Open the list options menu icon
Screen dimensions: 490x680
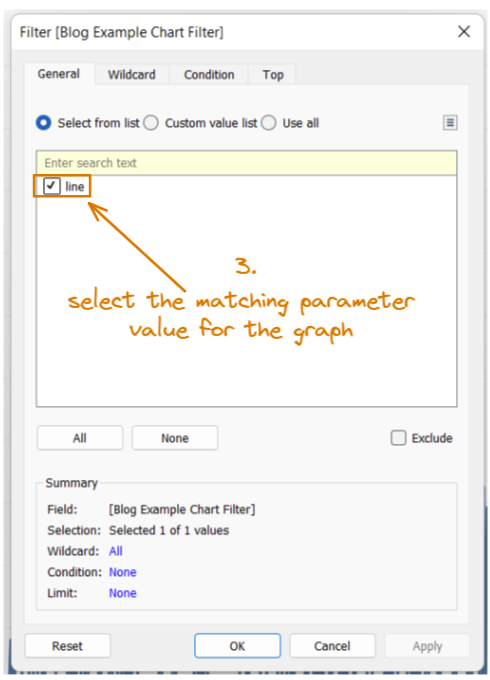[450, 123]
